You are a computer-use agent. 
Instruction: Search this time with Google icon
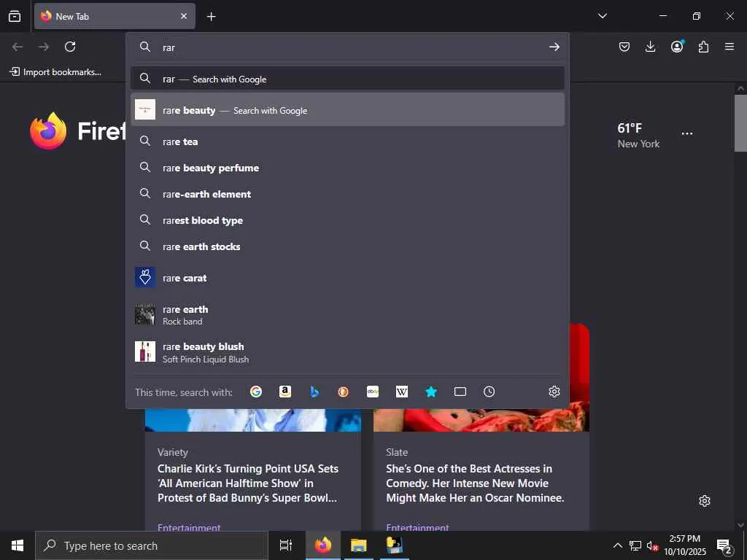(256, 392)
